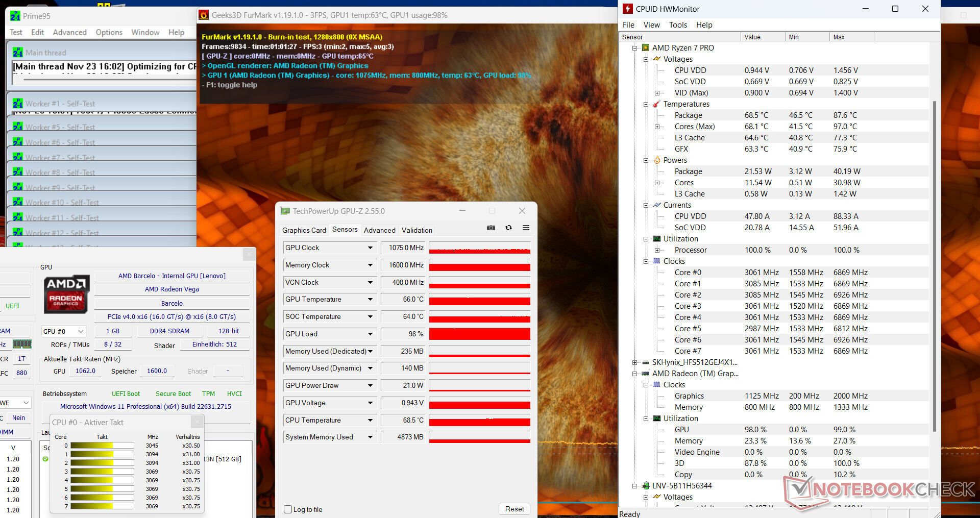Click the FurMark icon in its title bar
Image resolution: width=980 pixels, height=518 pixels.
pyautogui.click(x=204, y=15)
